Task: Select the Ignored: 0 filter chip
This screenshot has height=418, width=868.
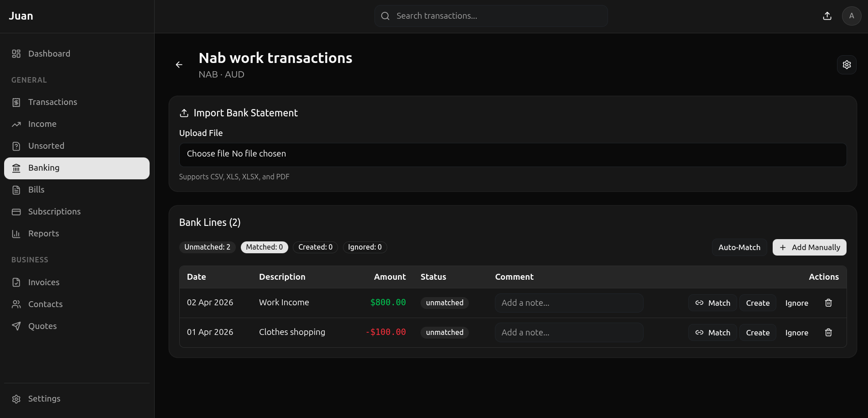Action: (x=364, y=247)
